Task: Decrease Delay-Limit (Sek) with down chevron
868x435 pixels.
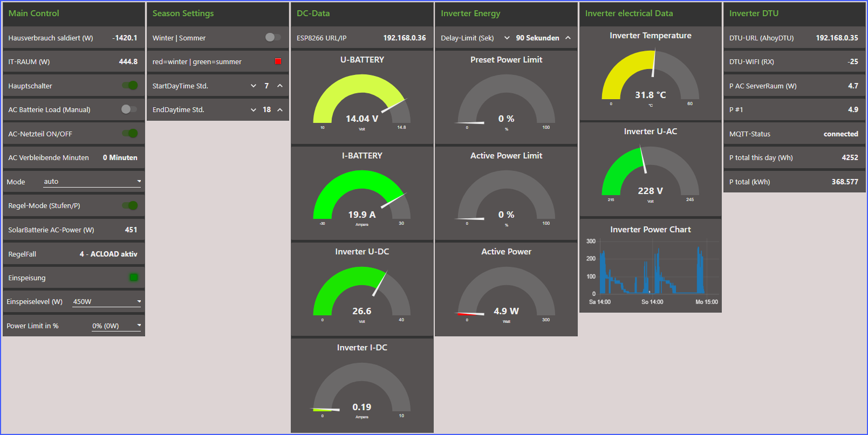Action: point(507,38)
